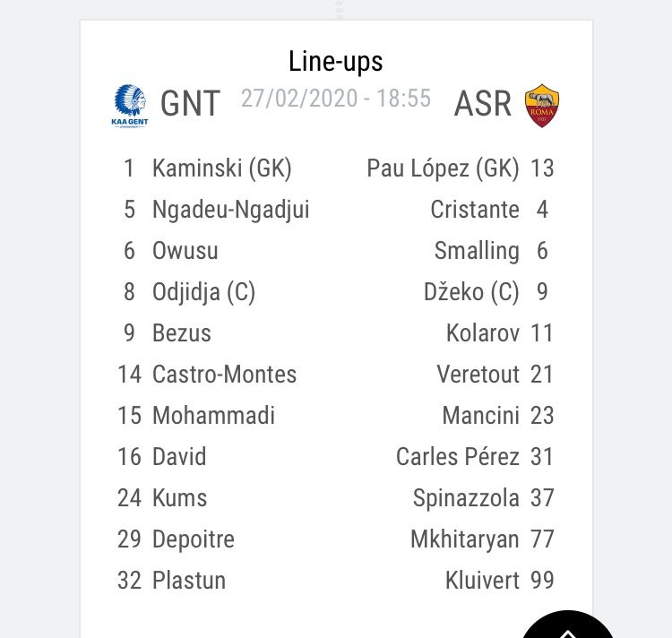Viewport: 672px width, 638px height.
Task: Click the KAA Gent club logo
Action: point(130,107)
